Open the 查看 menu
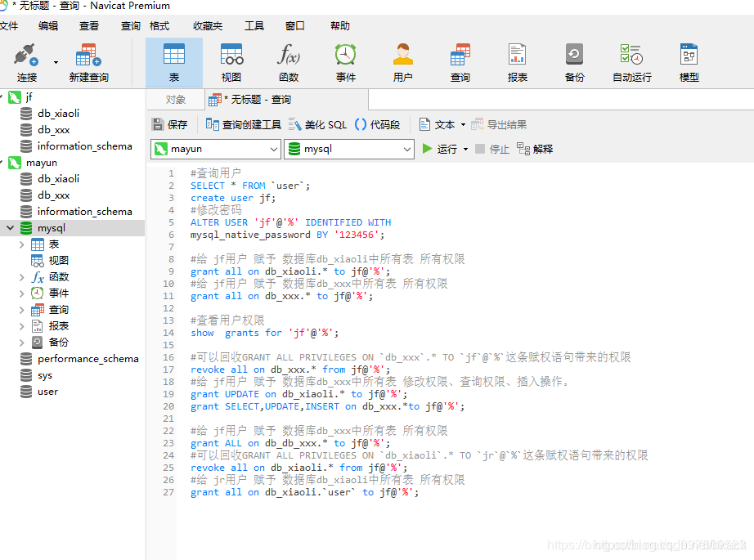The width and height of the screenshot is (754, 560). (89, 26)
